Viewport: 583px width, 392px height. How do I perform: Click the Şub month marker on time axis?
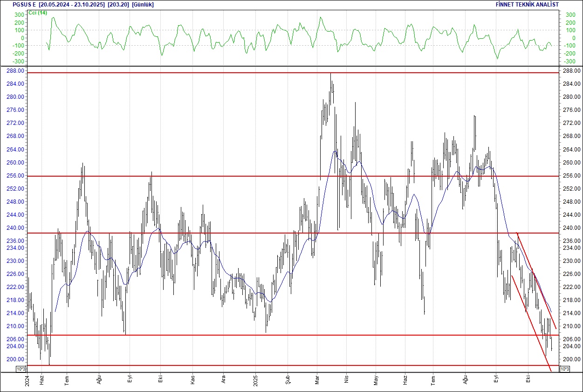tap(288, 381)
